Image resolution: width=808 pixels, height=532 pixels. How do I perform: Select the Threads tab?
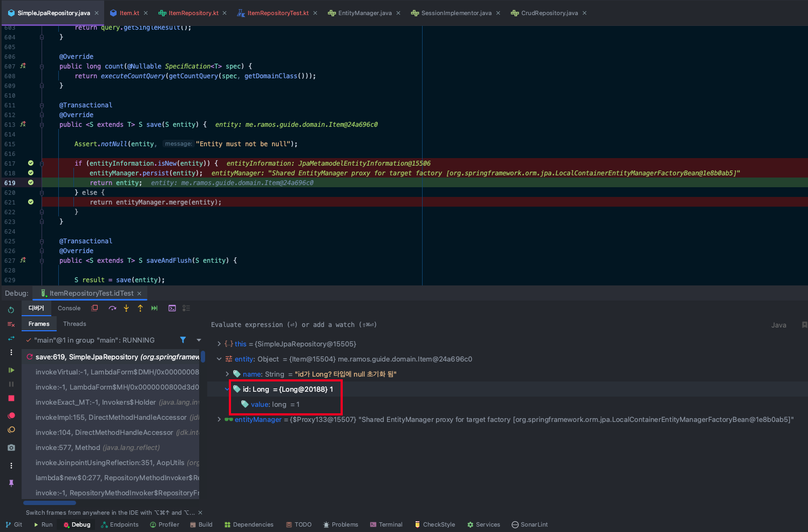point(74,324)
